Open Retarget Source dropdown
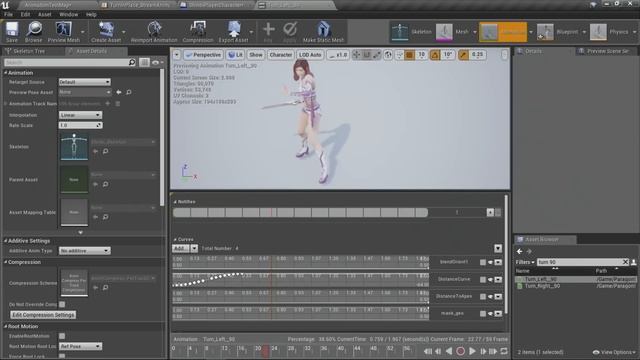Image resolution: width=640 pixels, height=360 pixels. click(84, 82)
